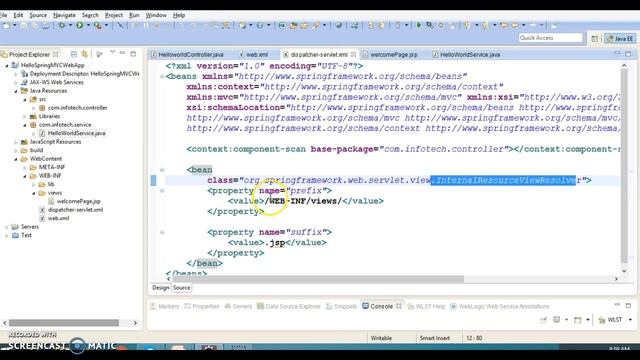The height and width of the screenshot is (360, 640).
Task: Switch to welcomePage.jsp editor tab
Action: 391,54
